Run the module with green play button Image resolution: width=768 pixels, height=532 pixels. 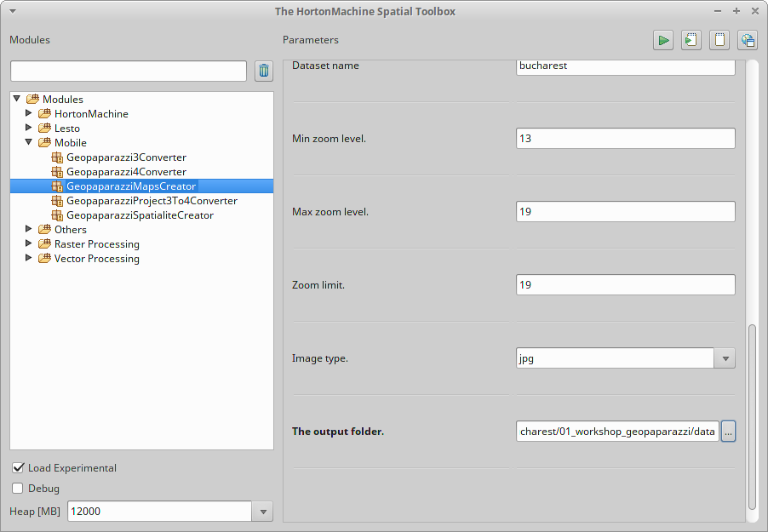click(x=663, y=40)
